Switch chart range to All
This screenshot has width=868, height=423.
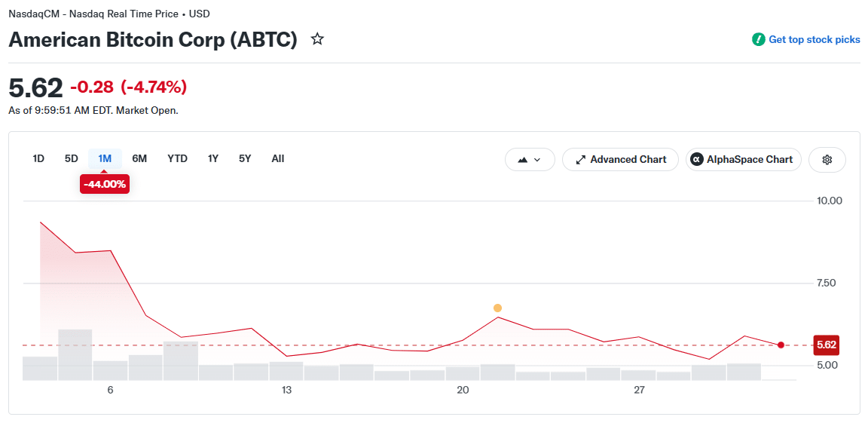point(278,159)
